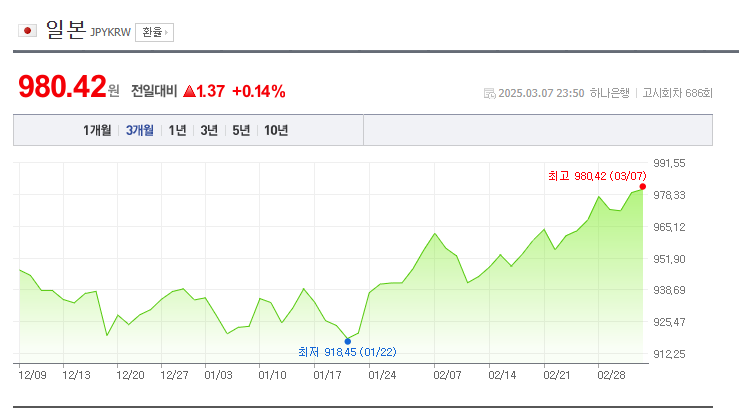Open the 환율 dropdown button
This screenshot has width=739, height=420.
155,32
